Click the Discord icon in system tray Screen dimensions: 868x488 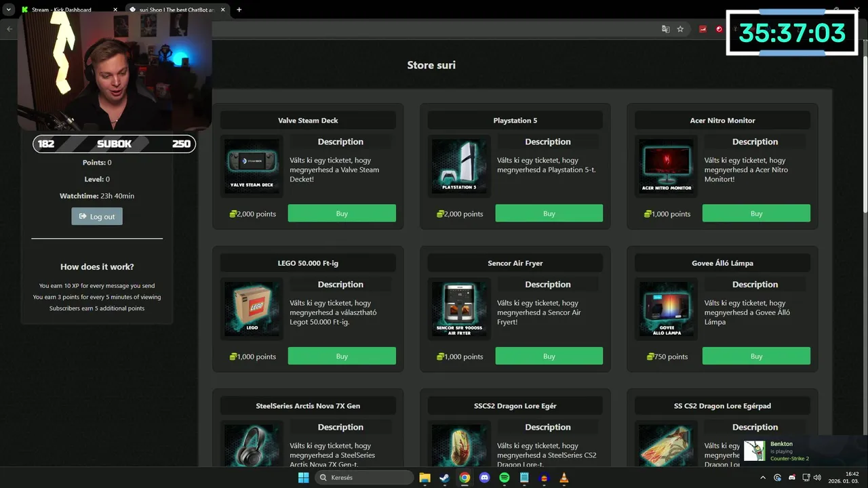click(x=792, y=477)
